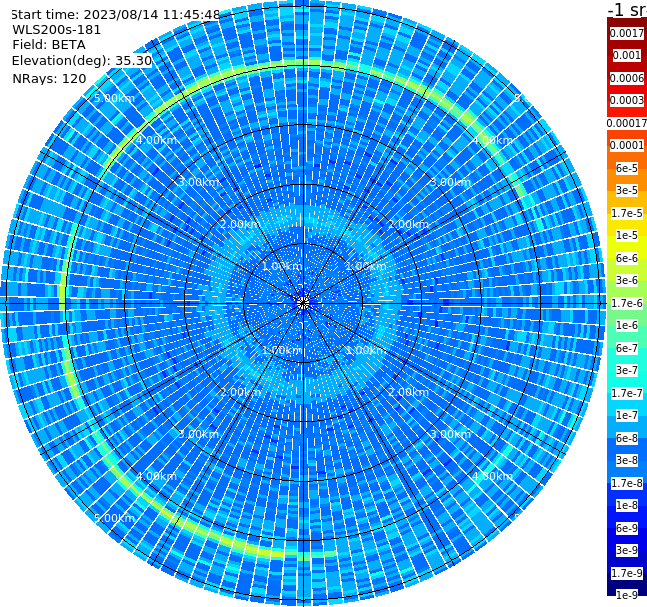Click the Field: BETA label
The image size is (647, 607).
click(49, 45)
